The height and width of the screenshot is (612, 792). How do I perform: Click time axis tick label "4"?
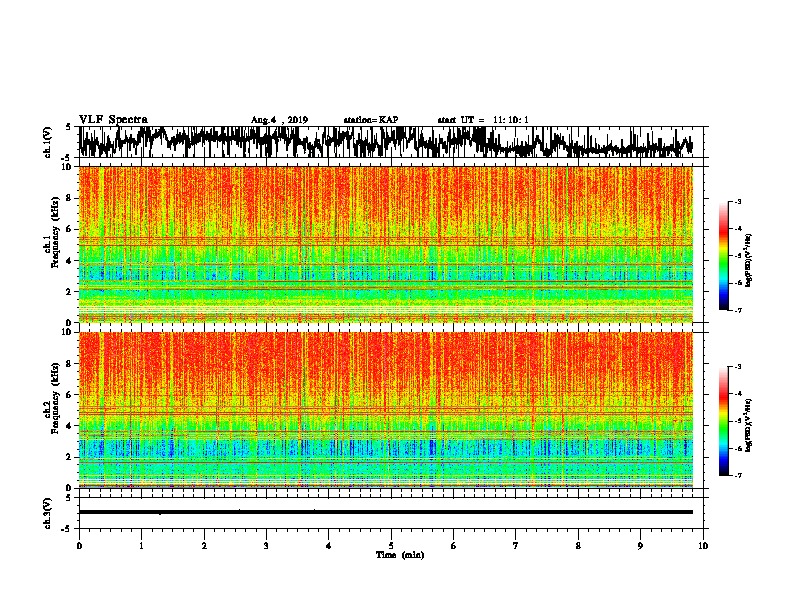329,546
